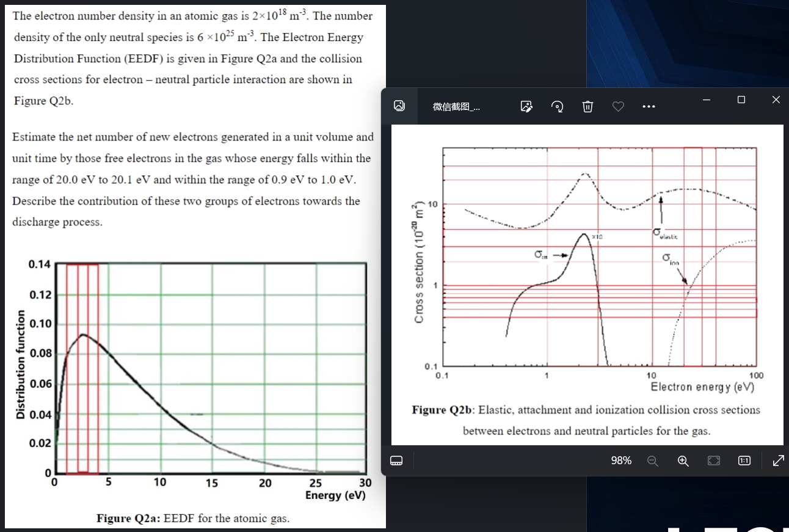Rotate the screenshot image
Viewport: 789px width, 532px height.
coord(557,106)
